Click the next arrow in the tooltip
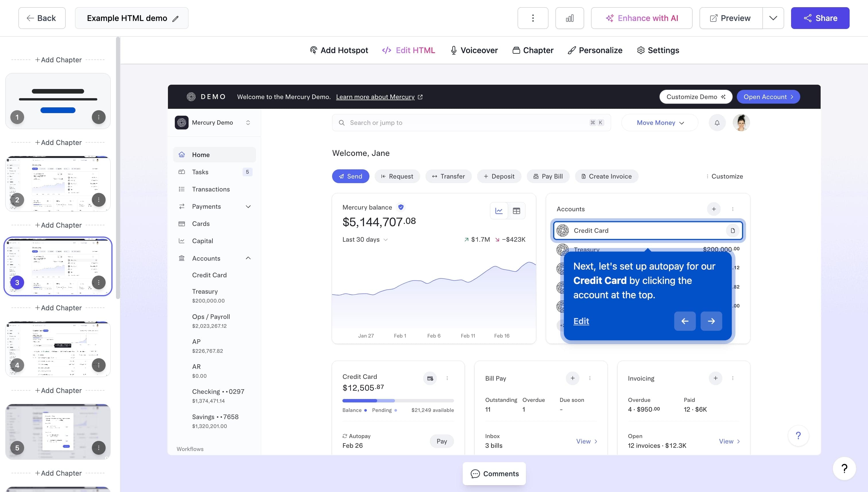This screenshot has width=868, height=492. [x=711, y=321]
